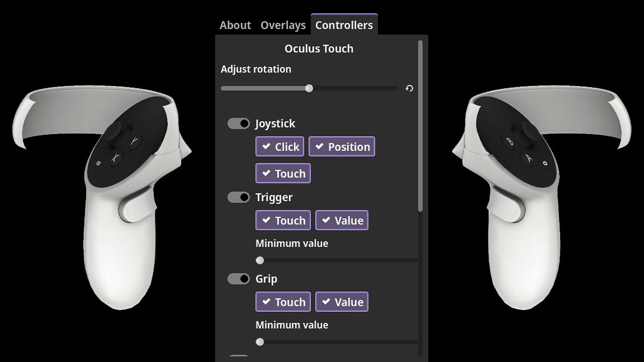Click the Trigger Minimum value slider handle
This screenshot has height=362, width=644.
(x=260, y=260)
